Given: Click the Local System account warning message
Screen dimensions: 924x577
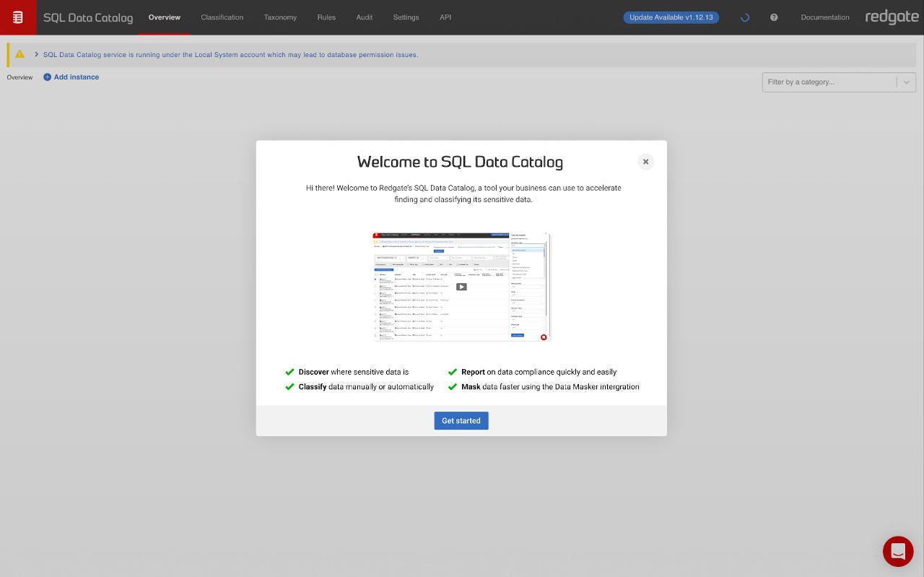Looking at the screenshot, I should pyautogui.click(x=230, y=55).
